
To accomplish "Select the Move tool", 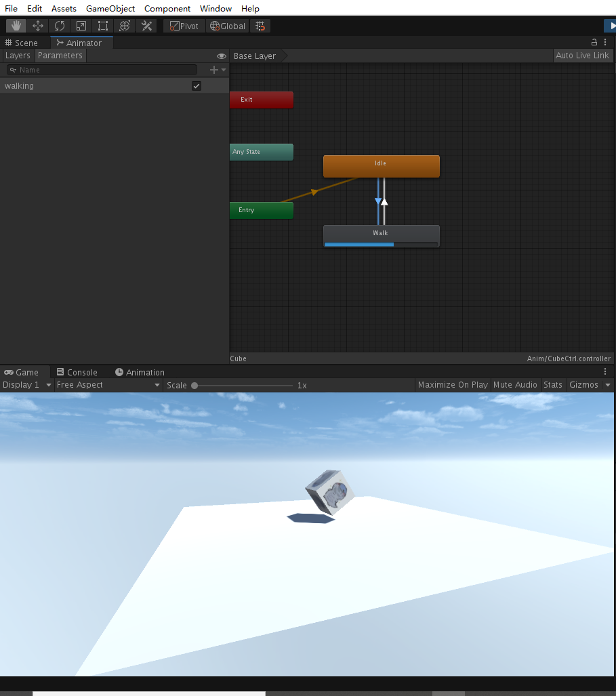I will pyautogui.click(x=38, y=26).
